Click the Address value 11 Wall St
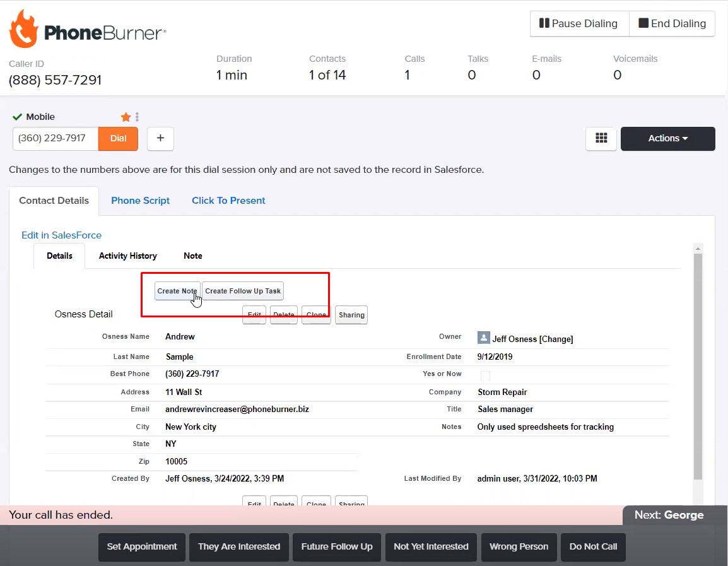The image size is (728, 566). coord(184,392)
